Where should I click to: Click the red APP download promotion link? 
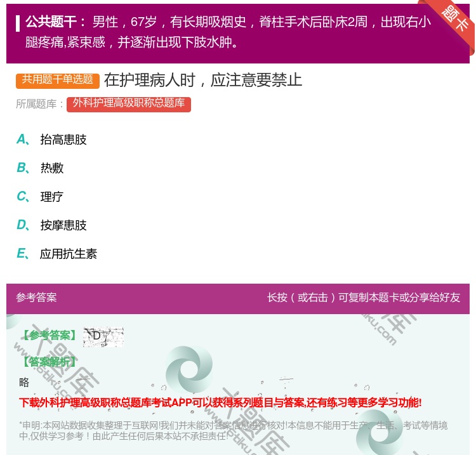[x=220, y=402]
